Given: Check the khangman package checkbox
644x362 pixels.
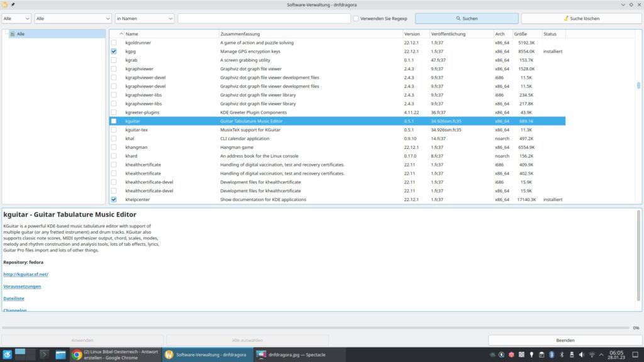Looking at the screenshot, I should point(114,147).
